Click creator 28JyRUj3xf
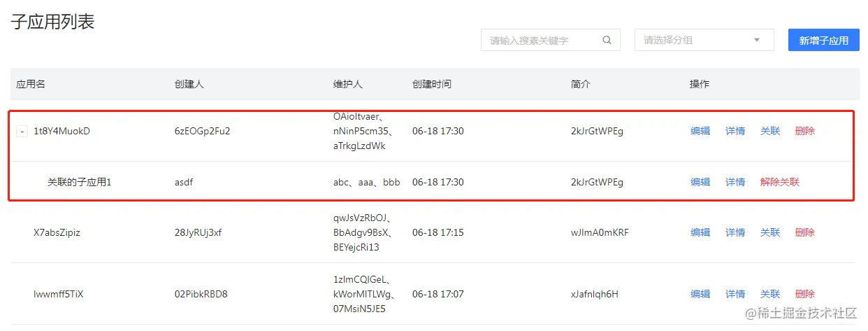The height and width of the screenshot is (331, 868). point(198,232)
